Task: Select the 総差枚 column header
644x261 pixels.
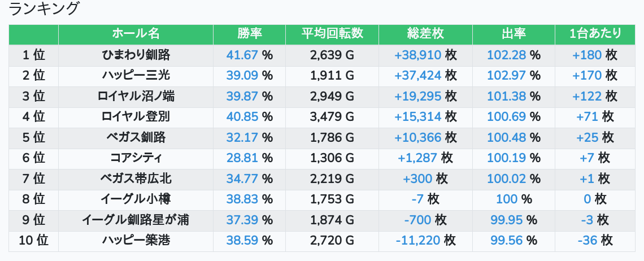Action: point(425,34)
